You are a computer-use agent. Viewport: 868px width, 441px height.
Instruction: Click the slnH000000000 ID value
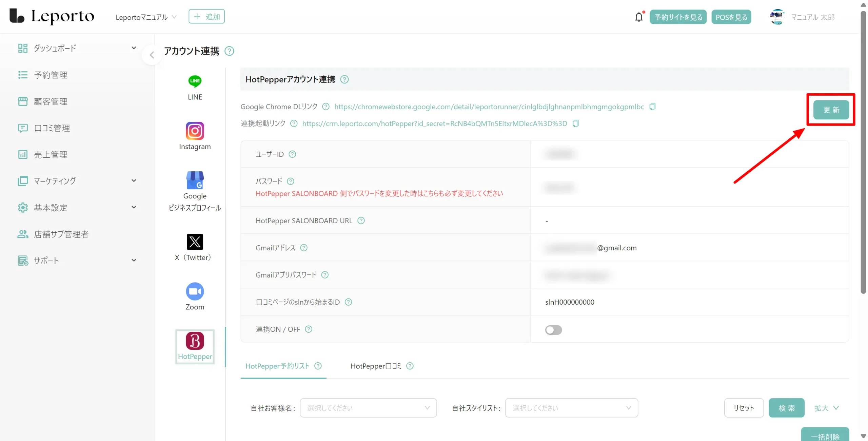[570, 302]
